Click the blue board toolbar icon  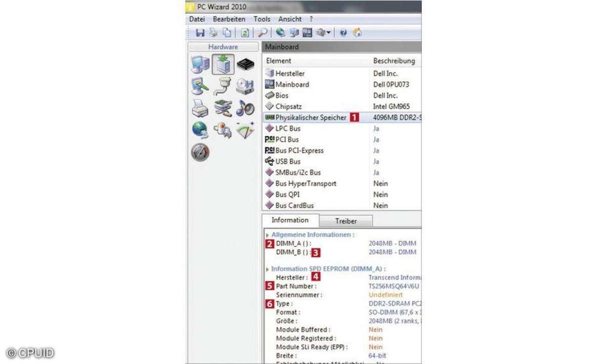point(307,33)
